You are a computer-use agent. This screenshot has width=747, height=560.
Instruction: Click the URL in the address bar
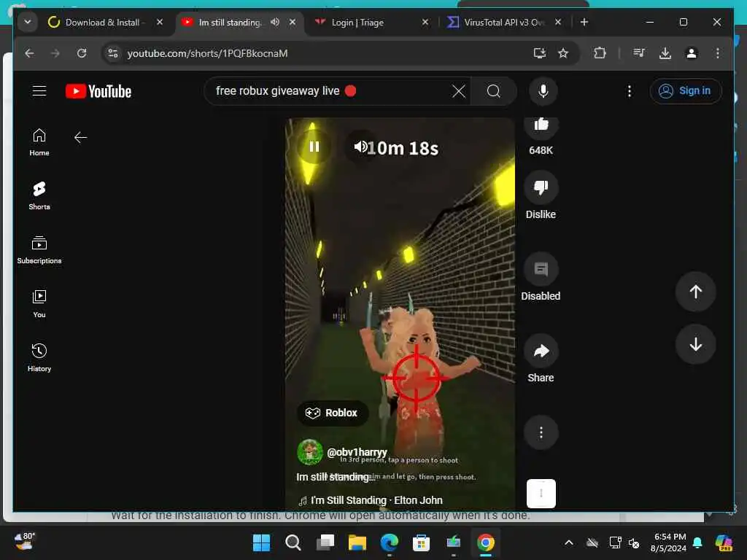coord(207,53)
